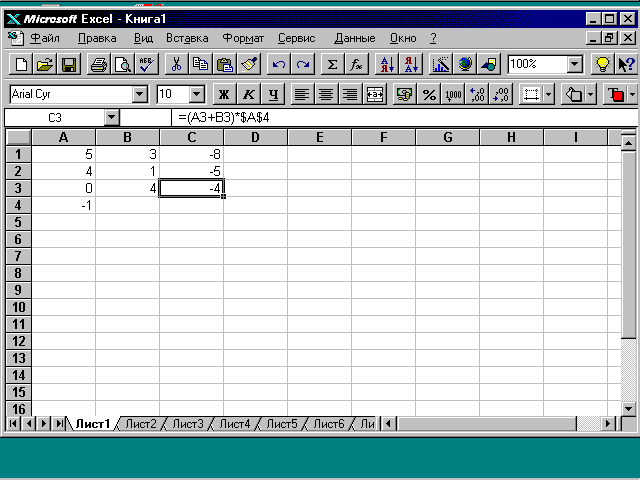Copy the selection with the Copy icon
Viewport: 640px width, 480px height.
click(200, 64)
